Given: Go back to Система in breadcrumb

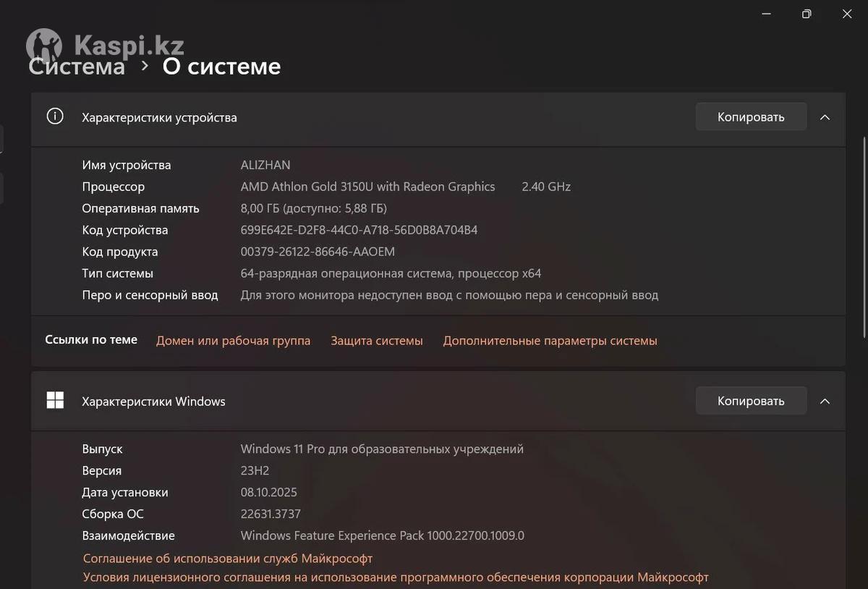Looking at the screenshot, I should point(77,67).
